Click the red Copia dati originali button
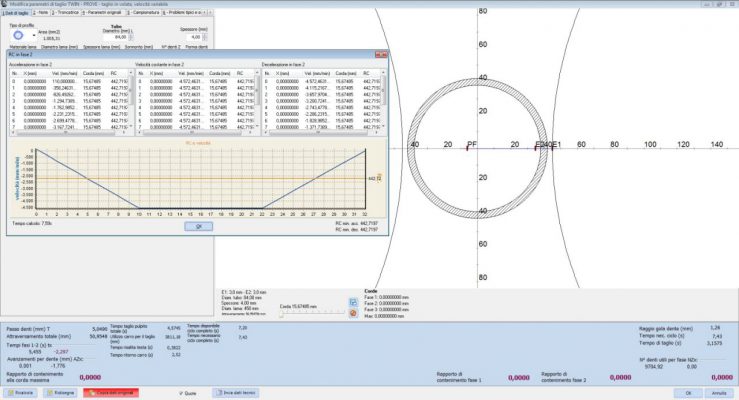This screenshot has width=739, height=400. (x=111, y=392)
